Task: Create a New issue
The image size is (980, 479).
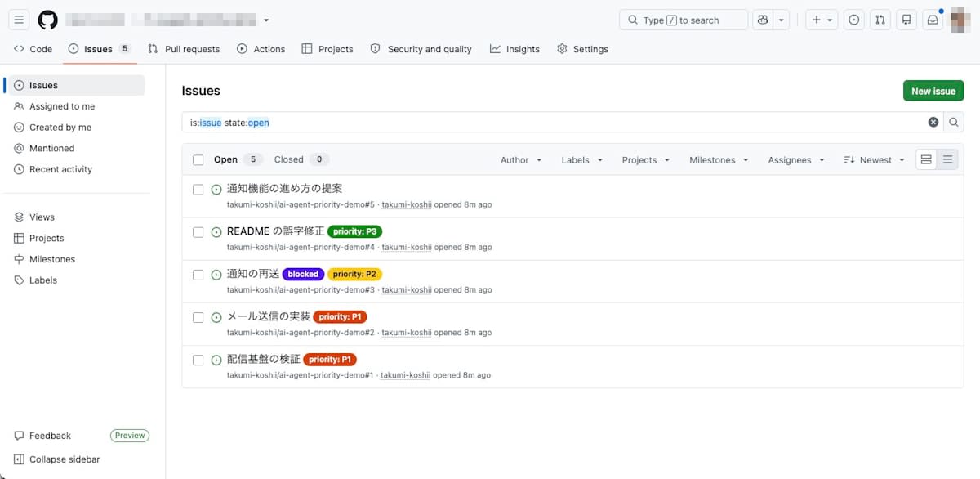Action: (933, 91)
